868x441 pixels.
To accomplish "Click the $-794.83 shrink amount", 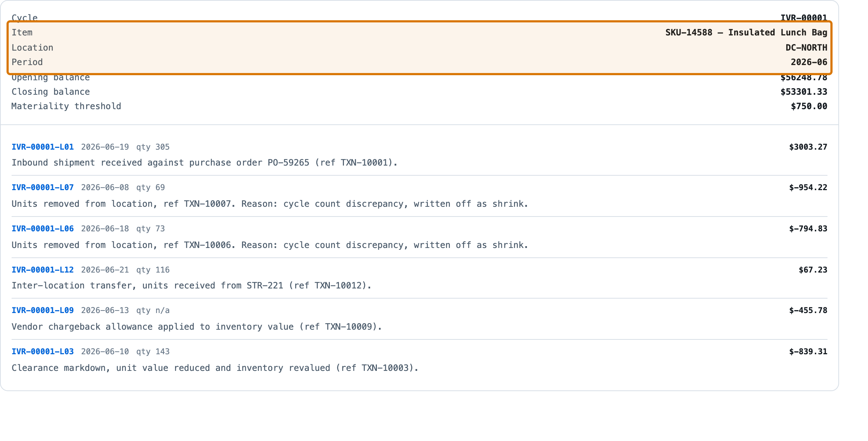I will [808, 229].
